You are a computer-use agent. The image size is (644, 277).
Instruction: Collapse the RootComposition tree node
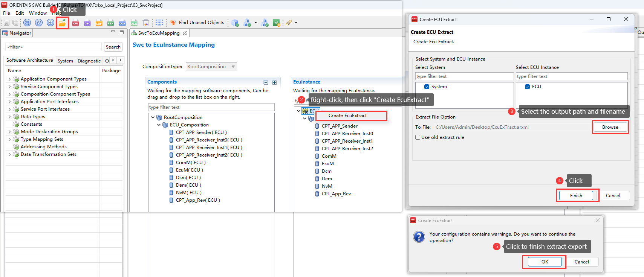point(153,117)
